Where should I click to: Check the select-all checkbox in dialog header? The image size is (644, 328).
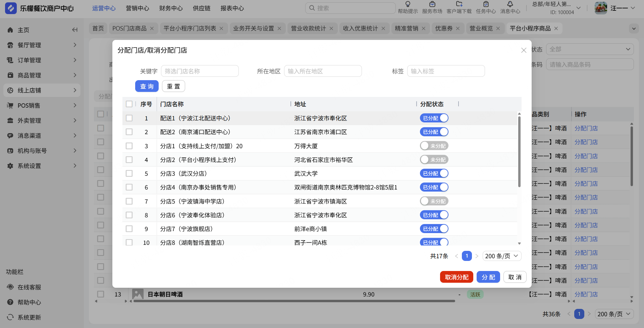129,104
